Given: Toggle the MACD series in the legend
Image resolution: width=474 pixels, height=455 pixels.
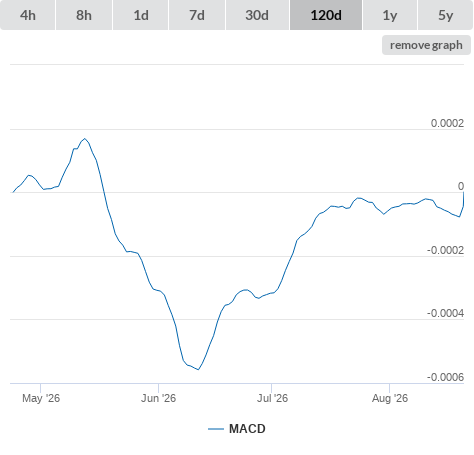Looking at the screenshot, I should click(x=247, y=429).
